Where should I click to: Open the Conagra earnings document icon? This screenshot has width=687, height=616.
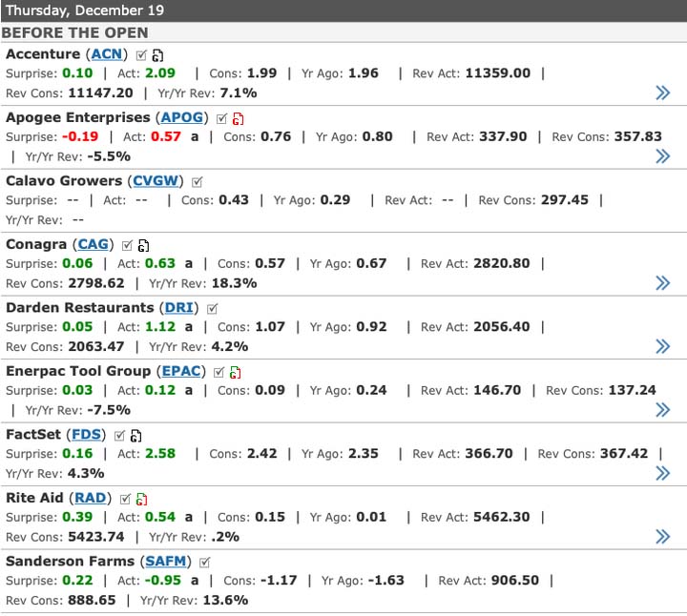[143, 245]
